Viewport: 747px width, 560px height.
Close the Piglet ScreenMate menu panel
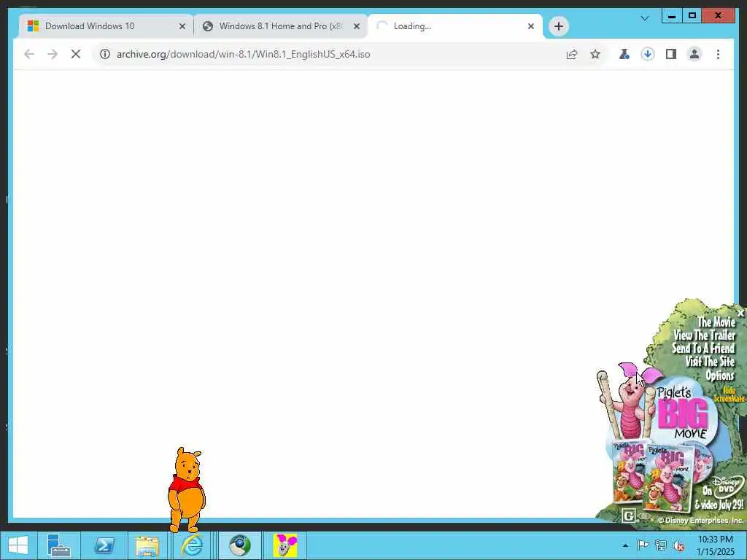click(740, 313)
